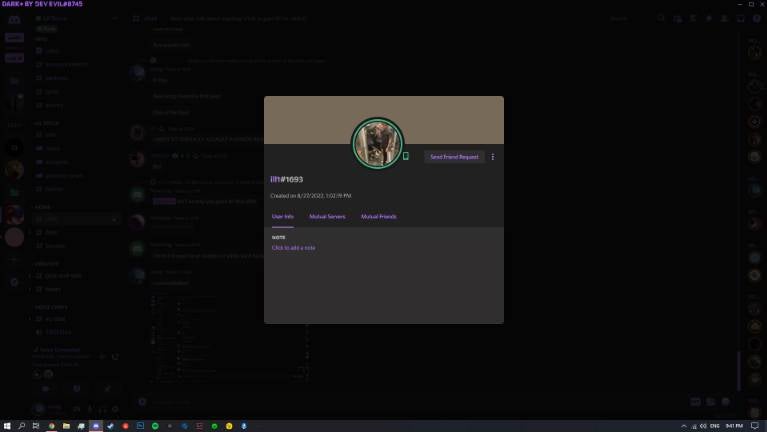Open the Windows Start menu
The height and width of the screenshot is (432, 767).
[x=6, y=426]
